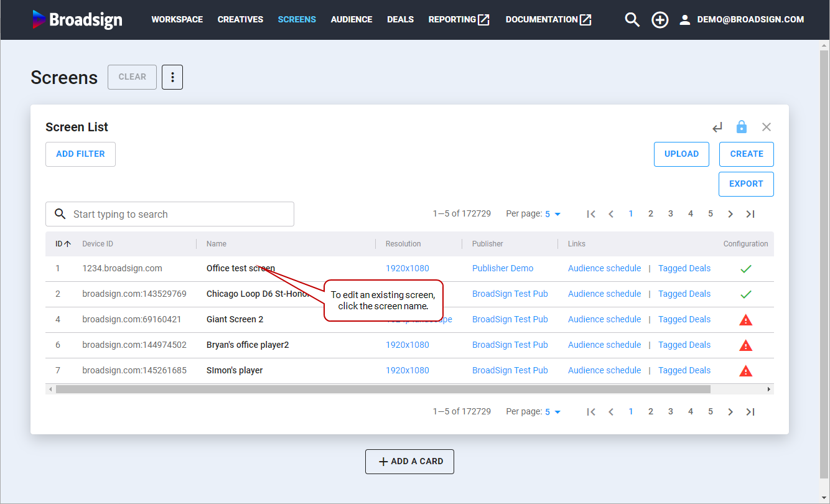Toggle the blue lock icon on card
The image size is (830, 504).
coord(742,127)
